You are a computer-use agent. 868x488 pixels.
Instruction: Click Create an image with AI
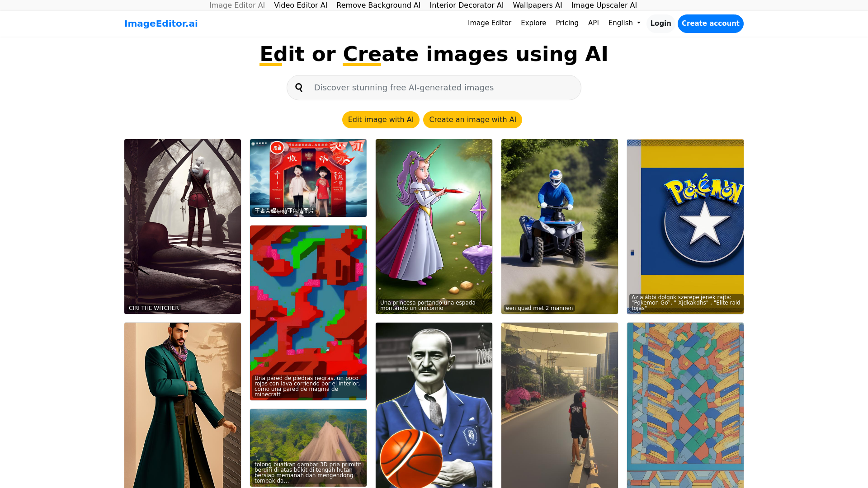(x=472, y=120)
